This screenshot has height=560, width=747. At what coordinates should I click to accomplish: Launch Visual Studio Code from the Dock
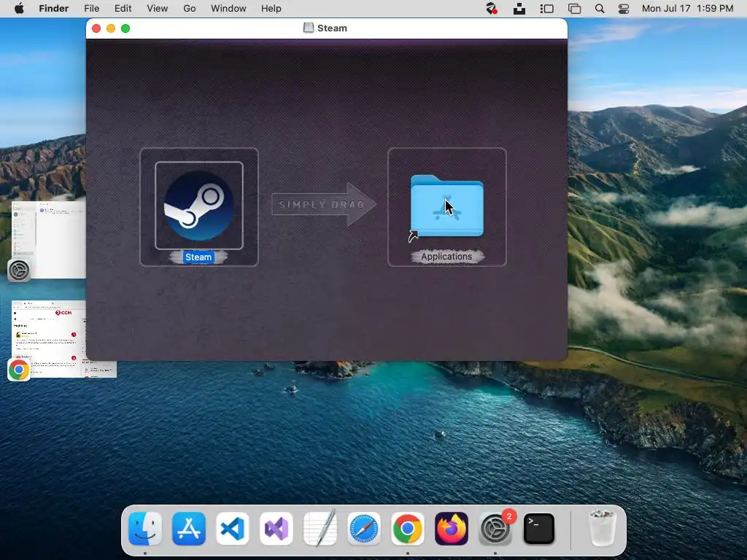233,529
